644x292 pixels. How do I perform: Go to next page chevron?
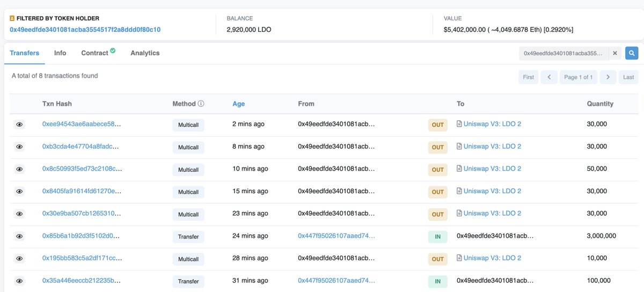click(608, 77)
